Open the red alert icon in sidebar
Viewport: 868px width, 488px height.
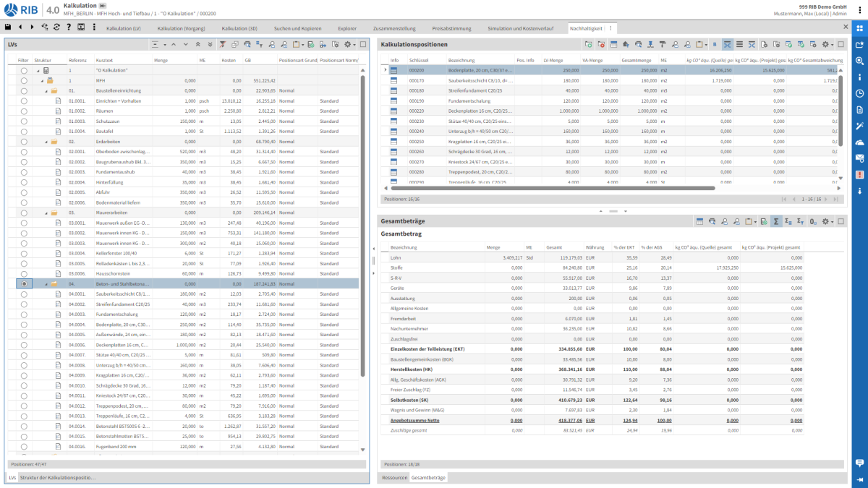point(859,175)
